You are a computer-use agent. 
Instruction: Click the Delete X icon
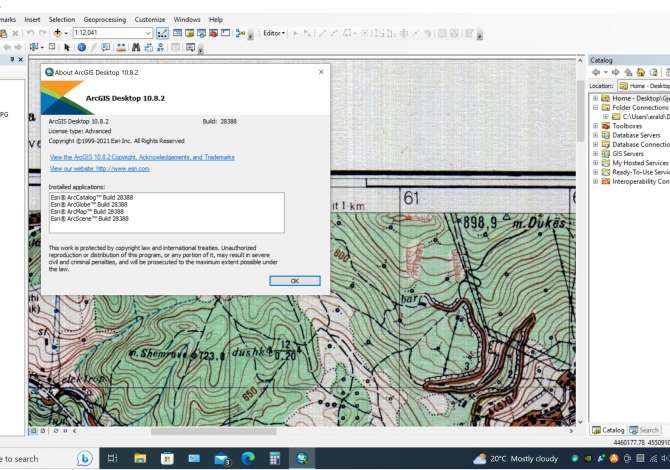tap(15, 33)
